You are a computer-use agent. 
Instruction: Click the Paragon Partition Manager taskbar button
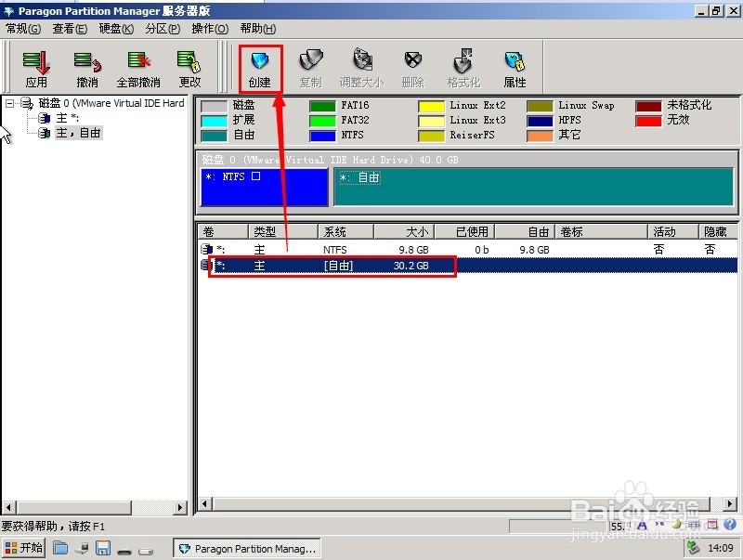[x=247, y=549]
